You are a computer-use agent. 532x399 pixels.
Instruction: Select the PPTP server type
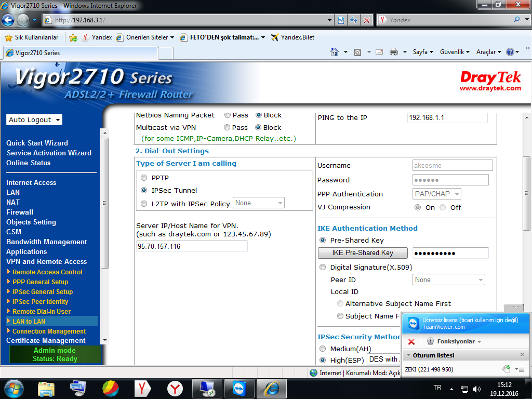click(144, 178)
